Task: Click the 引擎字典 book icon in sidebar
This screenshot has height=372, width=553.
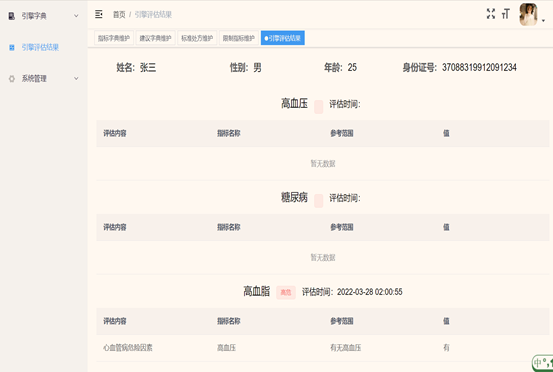Action: click(12, 16)
